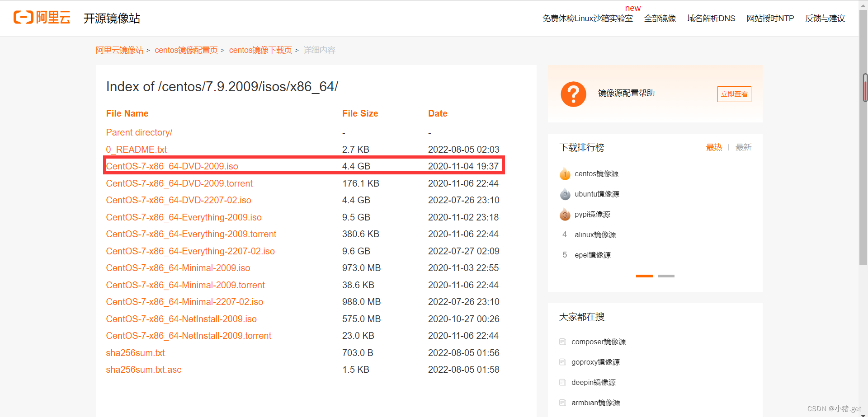Viewport: 868px width, 417px height.
Task: Open alinux镜像源 in download ranking
Action: tap(595, 235)
